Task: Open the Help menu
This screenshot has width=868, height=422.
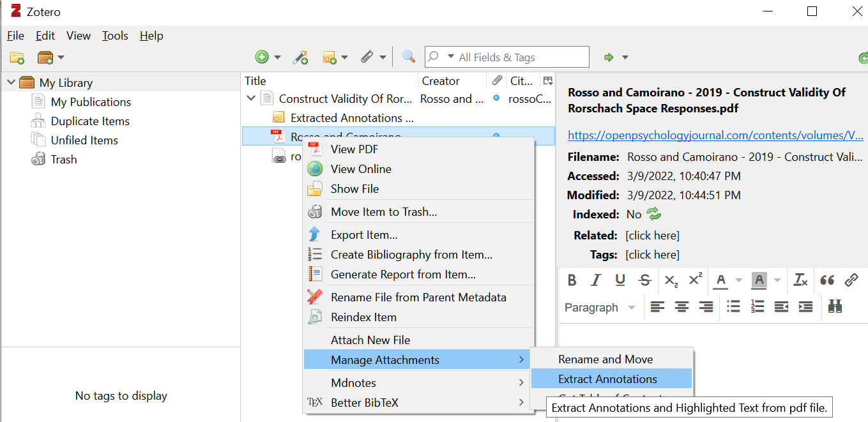Action: 151,36
